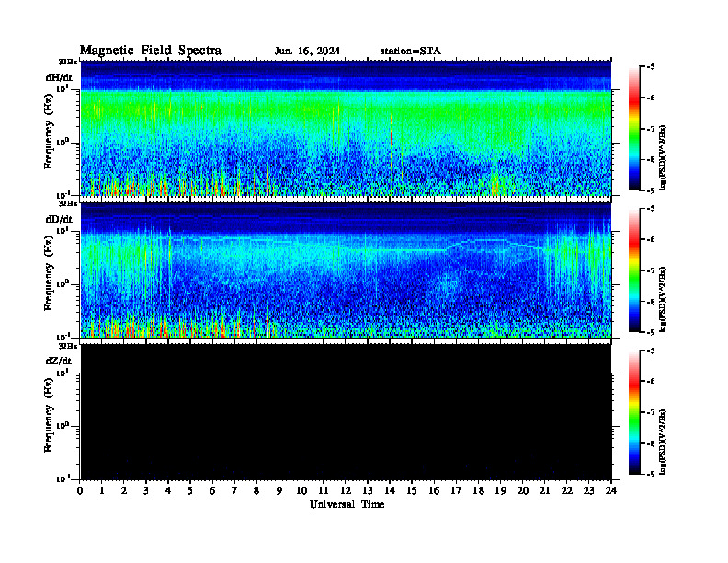Image resolution: width=728 pixels, height=563 pixels.
Task: Click hour tick label 16 on time axis
Action: [x=434, y=491]
